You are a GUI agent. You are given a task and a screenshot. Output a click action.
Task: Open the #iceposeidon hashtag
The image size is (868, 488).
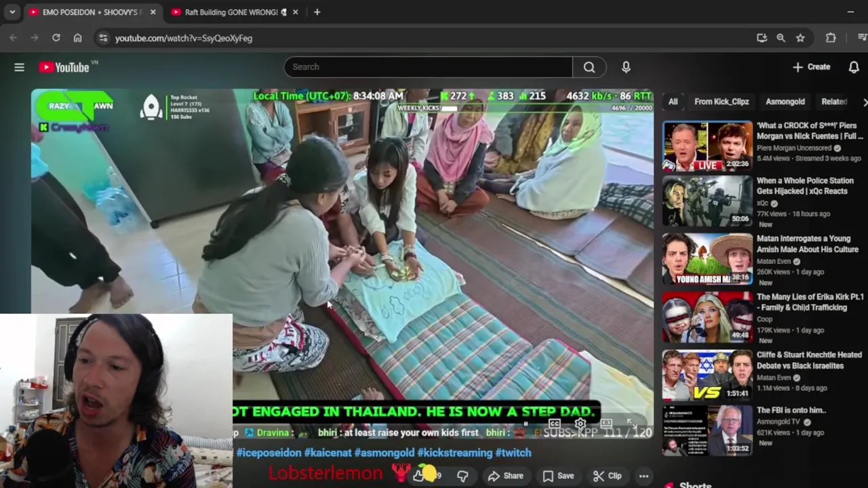pos(269,453)
